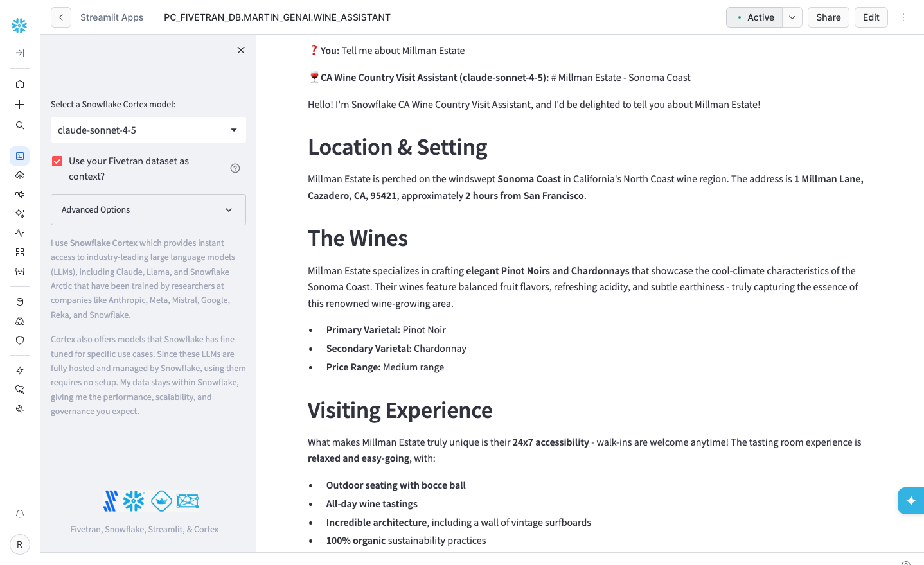Uncheck Use your Fivetran dataset as context
Image resolution: width=924 pixels, height=565 pixels.
pyautogui.click(x=57, y=161)
